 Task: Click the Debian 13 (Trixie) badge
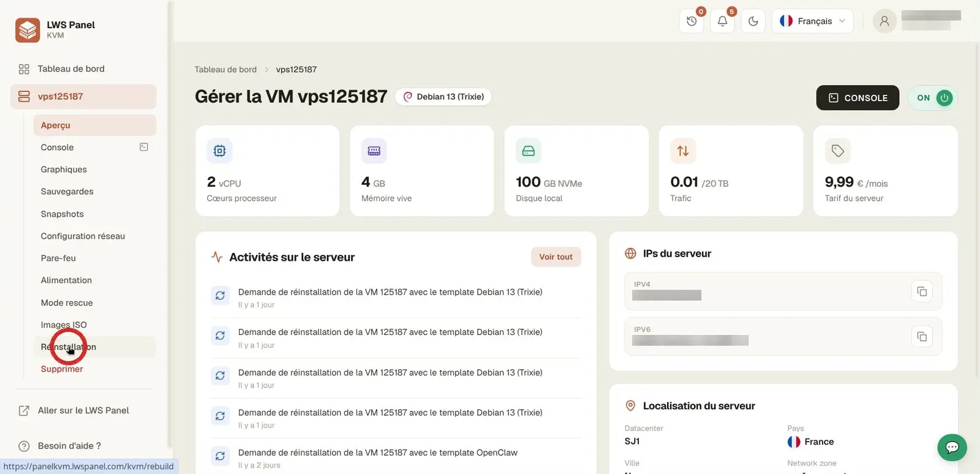point(443,97)
